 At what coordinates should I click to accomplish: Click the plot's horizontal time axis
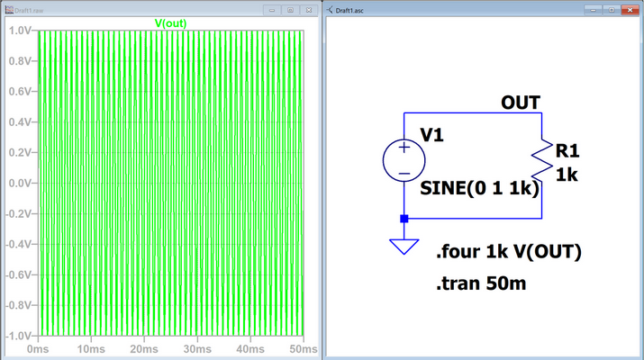tap(171, 348)
